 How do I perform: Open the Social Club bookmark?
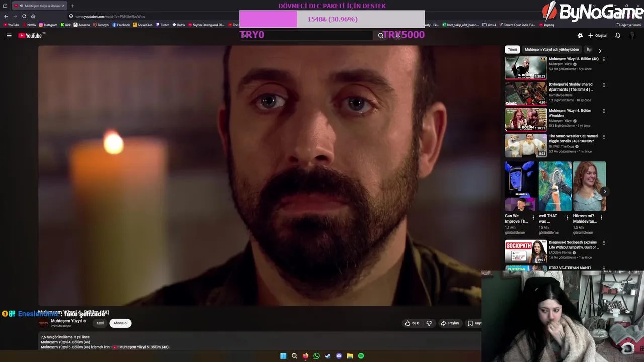(143, 25)
